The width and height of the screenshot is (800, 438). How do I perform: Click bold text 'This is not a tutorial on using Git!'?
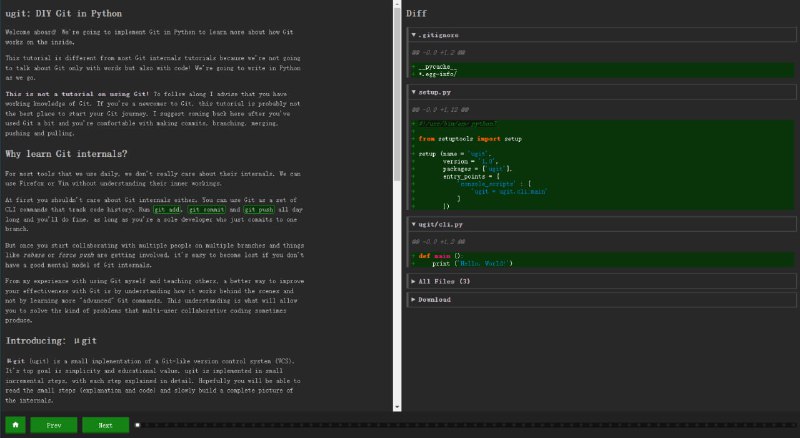click(77, 94)
